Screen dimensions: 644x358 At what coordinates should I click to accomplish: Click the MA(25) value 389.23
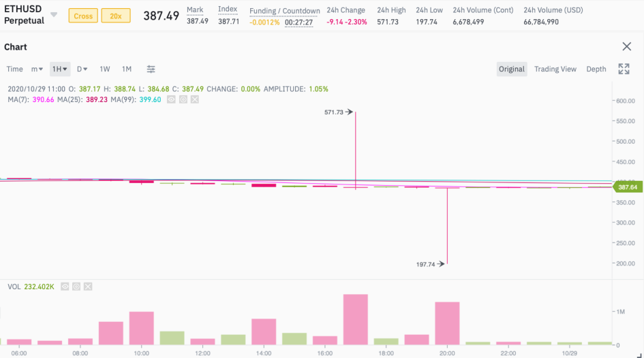97,99
